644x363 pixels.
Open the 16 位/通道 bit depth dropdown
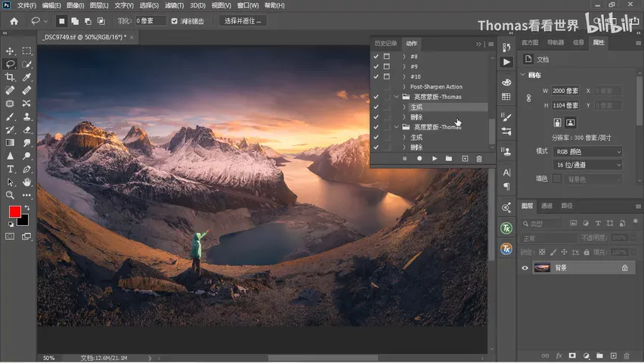tap(588, 165)
